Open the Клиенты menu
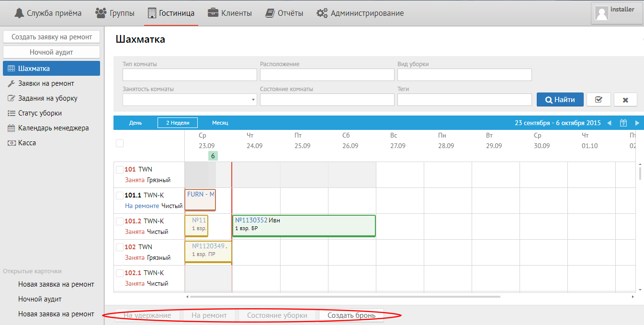 230,13
